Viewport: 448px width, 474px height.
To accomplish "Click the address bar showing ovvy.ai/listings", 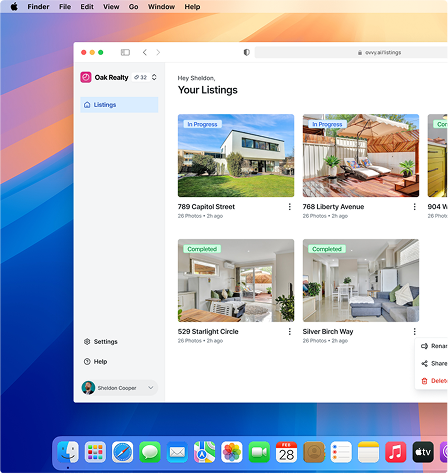I will 351,52.
